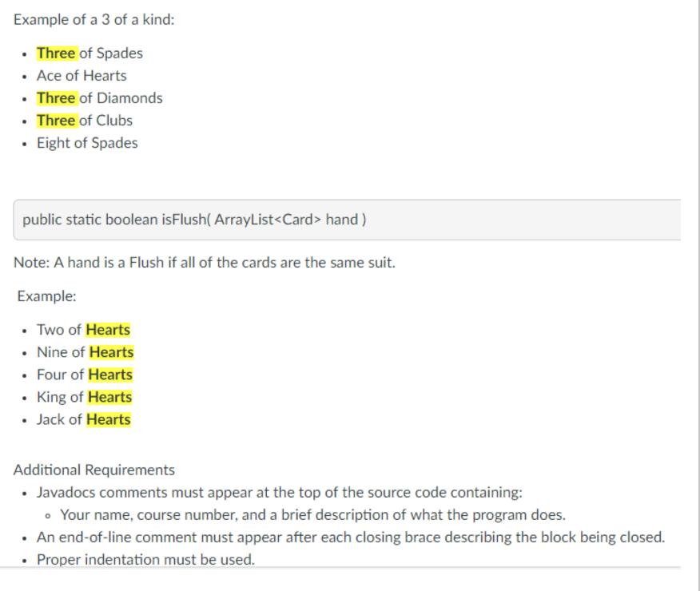Select the 'Ace of Hearts' bullet item
This screenshot has height=591, width=700.
[82, 76]
